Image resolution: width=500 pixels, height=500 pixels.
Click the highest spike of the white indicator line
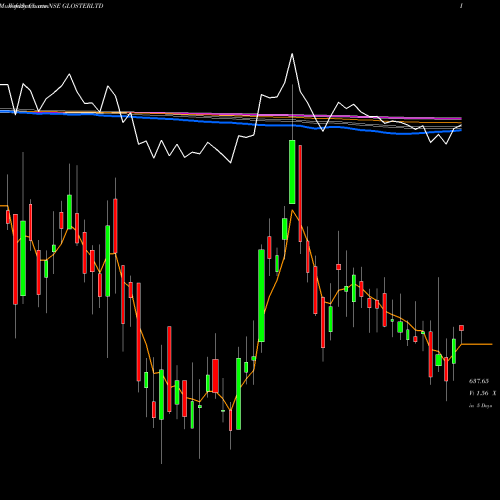(292, 54)
